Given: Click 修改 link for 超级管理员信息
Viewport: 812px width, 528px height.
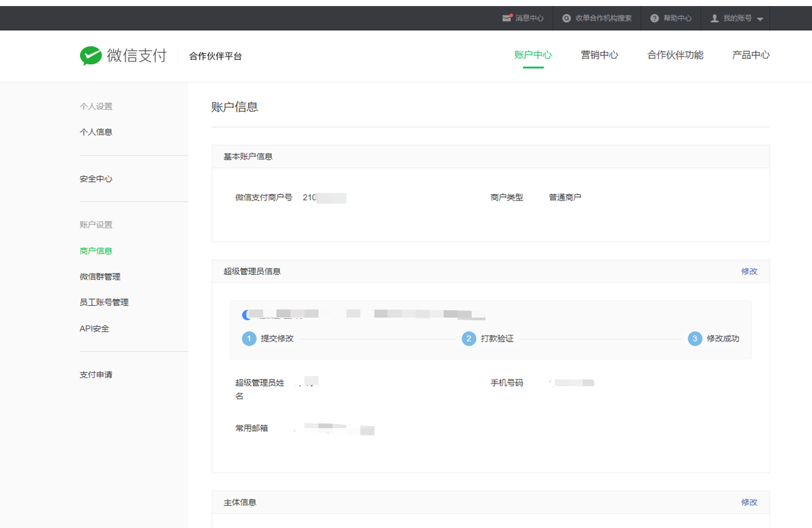Looking at the screenshot, I should click(749, 272).
